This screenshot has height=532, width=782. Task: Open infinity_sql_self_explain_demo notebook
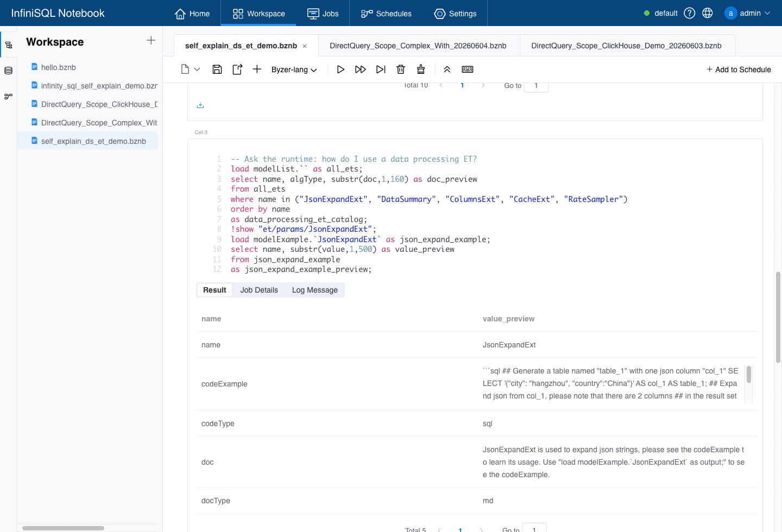[x=94, y=86]
